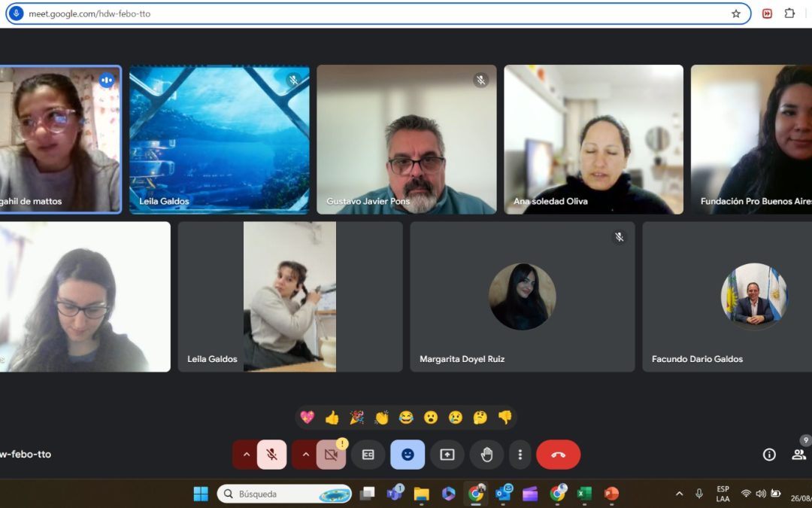The image size is (812, 508).
Task: Send a thumbs up reaction
Action: [x=332, y=417]
